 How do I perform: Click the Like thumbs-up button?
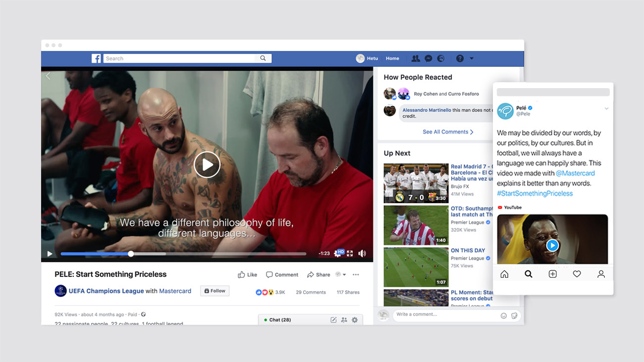247,274
